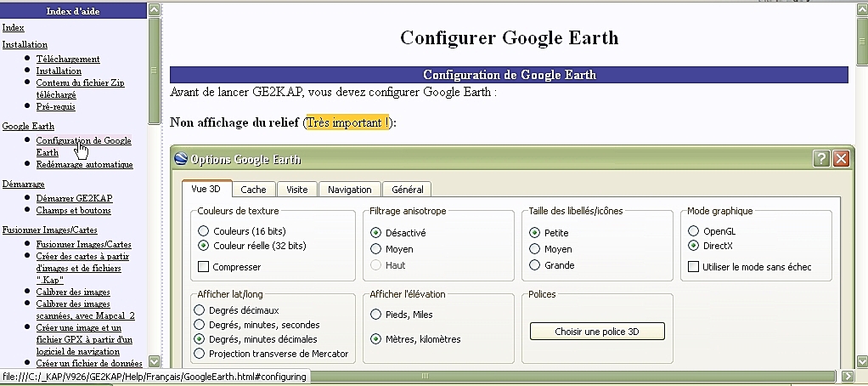Switch to the Cache tab
The image size is (868, 386).
pyautogui.click(x=254, y=190)
